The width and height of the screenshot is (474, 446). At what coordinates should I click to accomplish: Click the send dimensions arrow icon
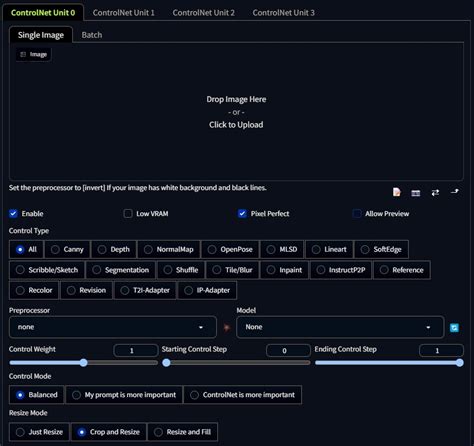click(455, 192)
